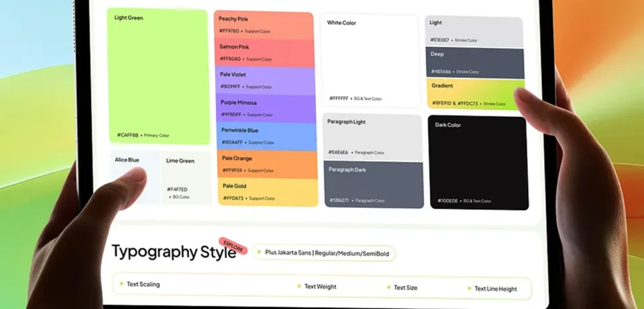The height and width of the screenshot is (309, 644).
Task: Click the White Color card
Action: point(370,59)
